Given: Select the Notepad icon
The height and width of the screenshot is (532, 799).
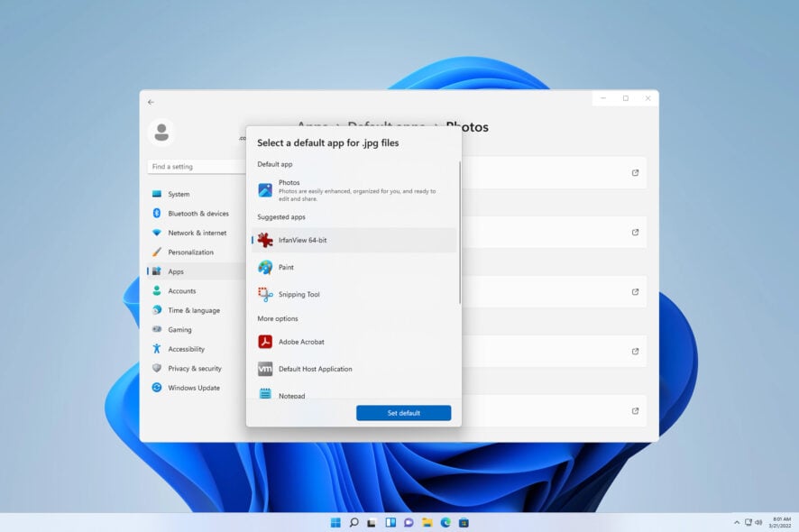Looking at the screenshot, I should pyautogui.click(x=265, y=394).
